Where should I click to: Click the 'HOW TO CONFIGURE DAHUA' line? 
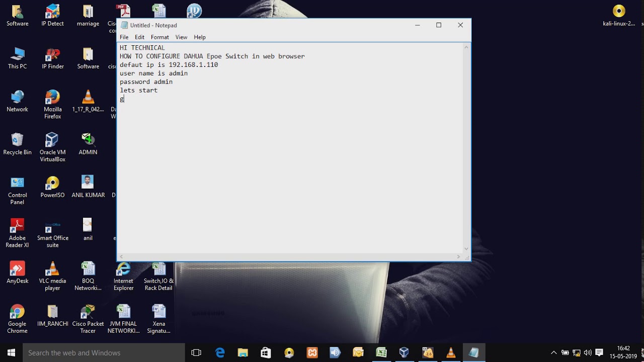click(x=212, y=56)
